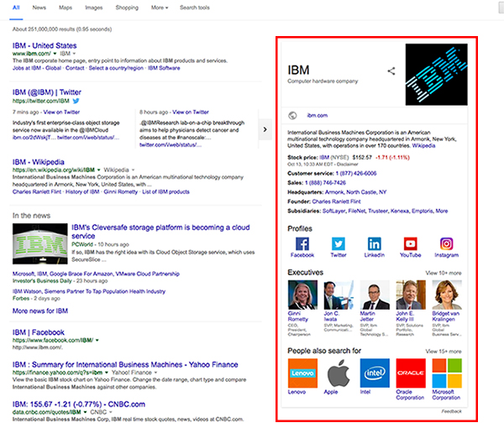Click the Apple logo thumbnail
Screen dimensions: 504x428
339,373
